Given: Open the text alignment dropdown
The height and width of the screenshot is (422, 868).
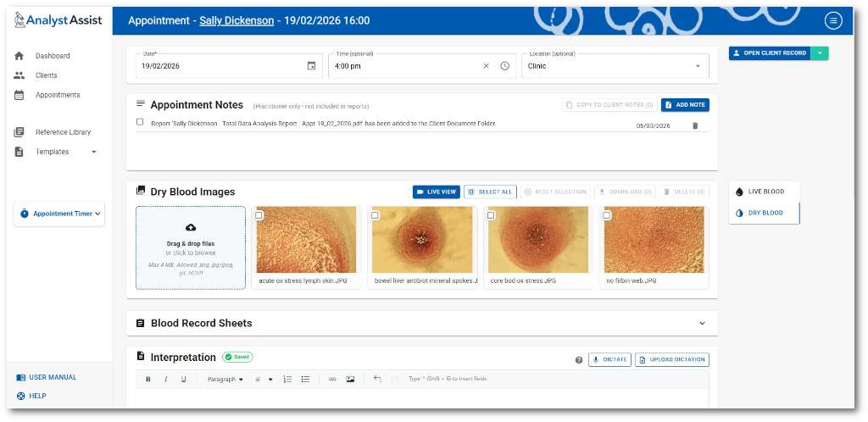Looking at the screenshot, I should 264,380.
